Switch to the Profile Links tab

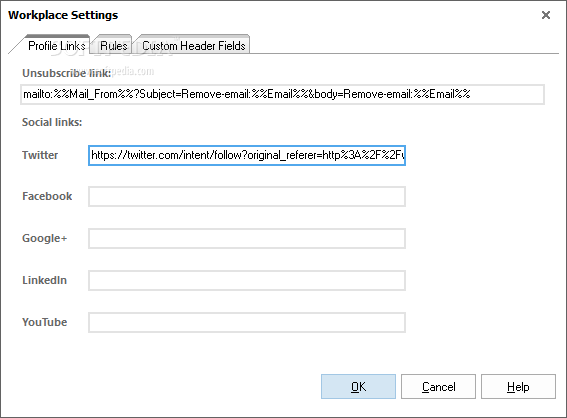tap(57, 46)
